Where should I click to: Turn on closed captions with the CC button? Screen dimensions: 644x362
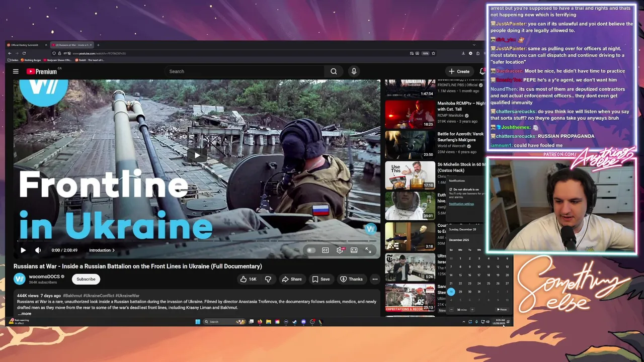click(326, 250)
